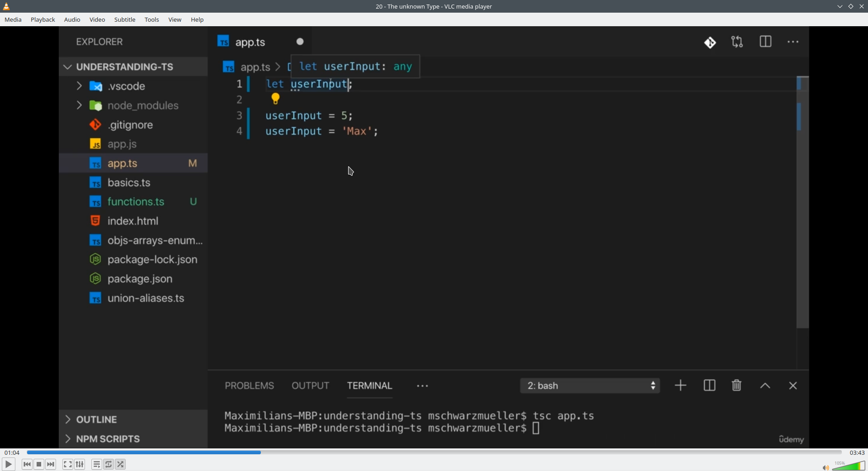The image size is (868, 471).
Task: Open basics.ts file
Action: click(x=133, y=183)
